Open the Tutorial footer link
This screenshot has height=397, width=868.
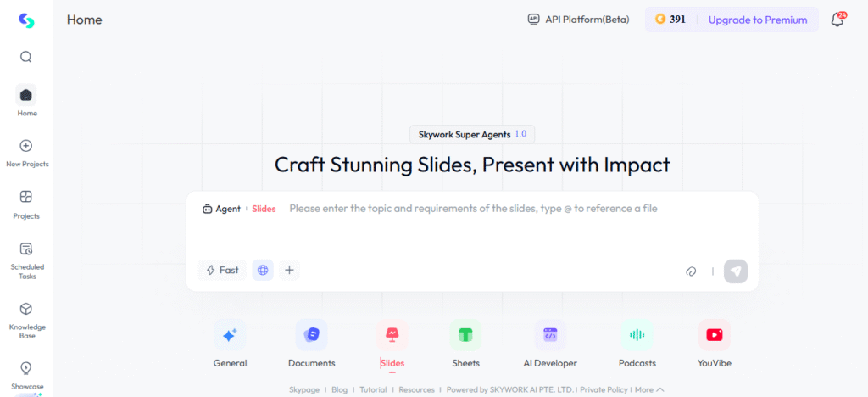(x=372, y=389)
